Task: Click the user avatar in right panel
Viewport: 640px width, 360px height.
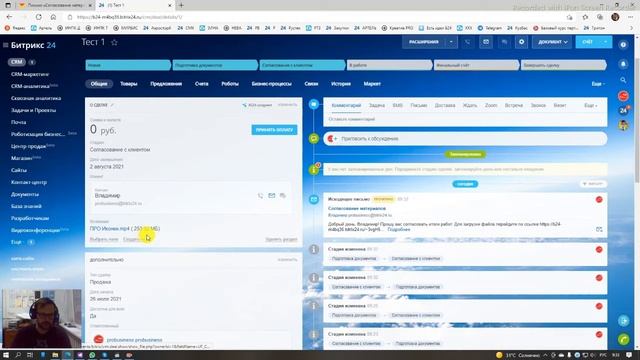Action: click(x=623, y=125)
